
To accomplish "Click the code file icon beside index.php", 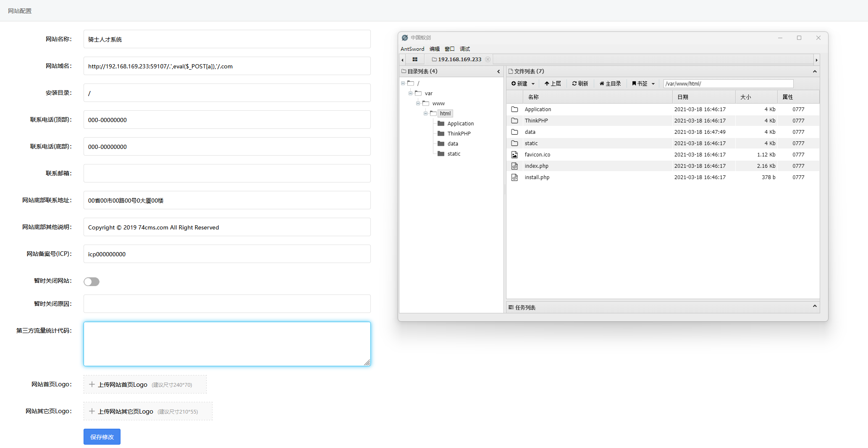I will click(x=514, y=166).
